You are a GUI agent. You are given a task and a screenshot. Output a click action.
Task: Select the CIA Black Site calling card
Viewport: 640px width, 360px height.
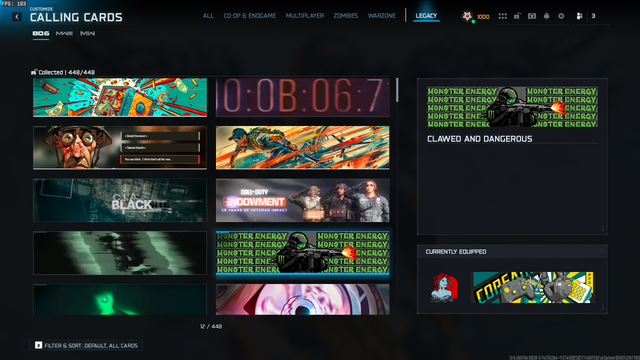(x=120, y=200)
